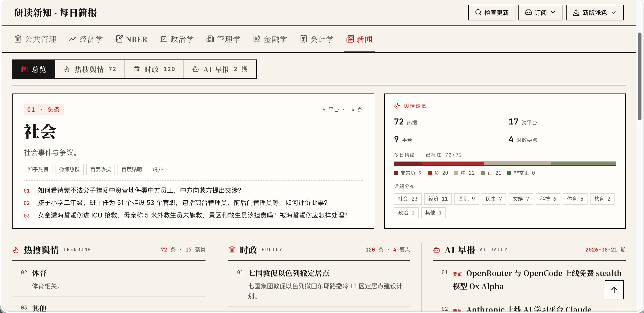This screenshot has width=644, height=313.
Task: Open headline 01 about 蒙不法分子擅闯中资营地
Action: click(x=140, y=190)
